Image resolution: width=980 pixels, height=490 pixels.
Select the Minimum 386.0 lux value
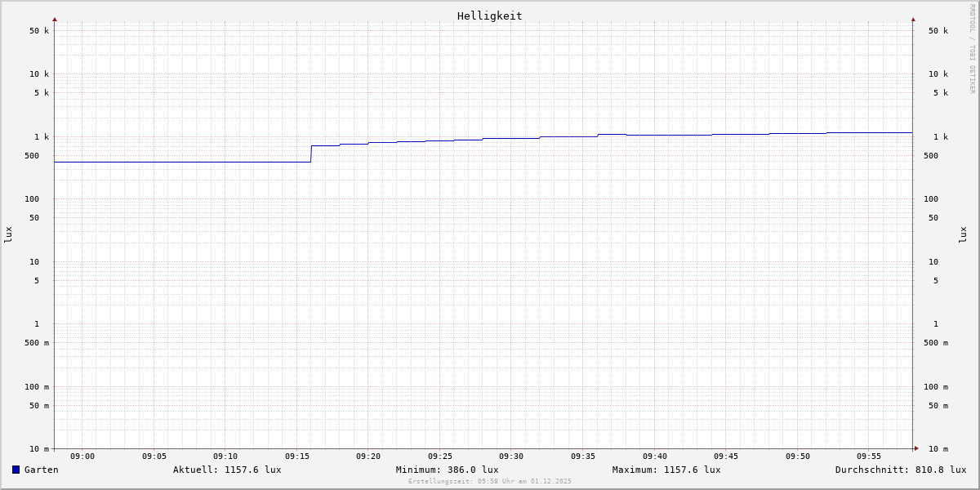447,470
